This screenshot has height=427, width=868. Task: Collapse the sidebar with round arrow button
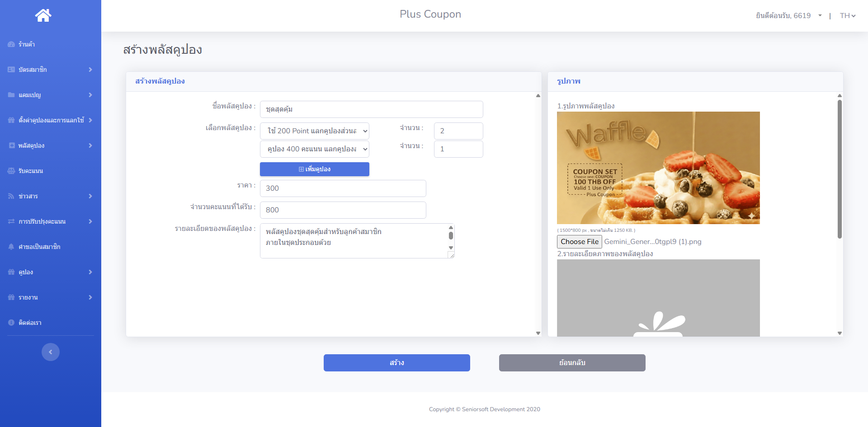point(51,352)
